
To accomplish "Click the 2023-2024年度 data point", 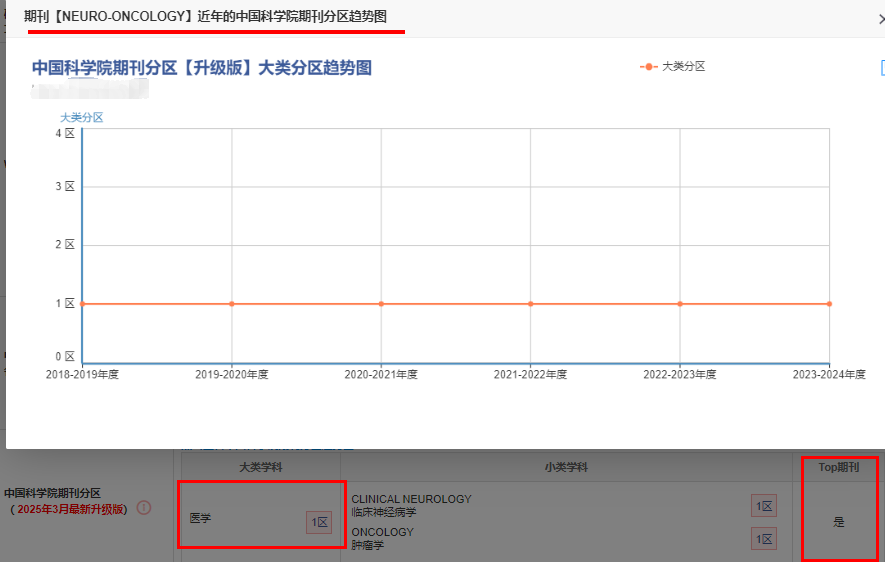I will [x=829, y=304].
